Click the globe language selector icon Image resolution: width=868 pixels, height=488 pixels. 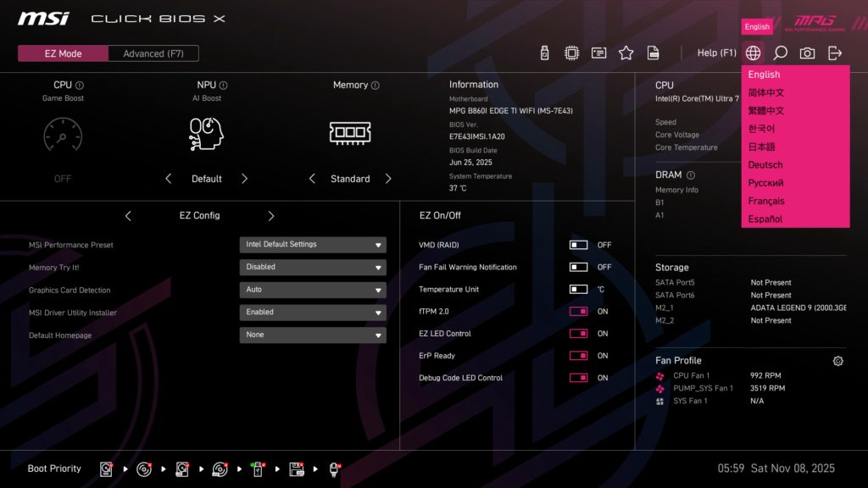pos(751,52)
